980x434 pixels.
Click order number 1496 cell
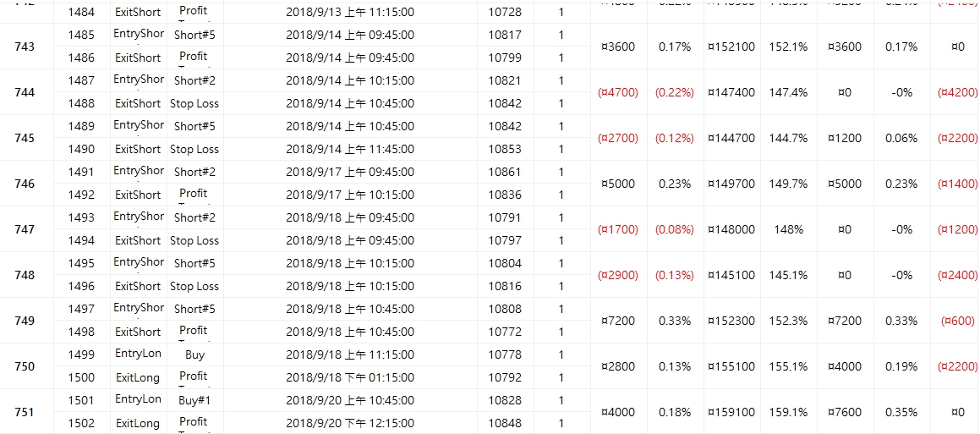point(82,287)
